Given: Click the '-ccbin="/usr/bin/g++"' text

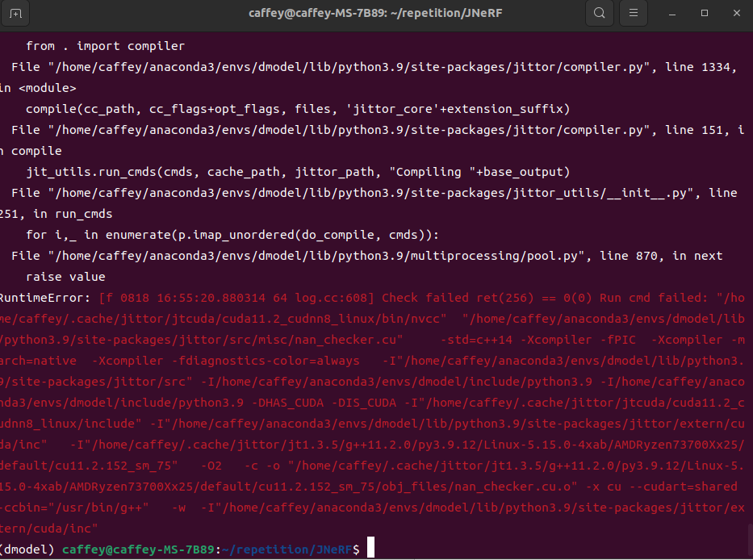Looking at the screenshot, I should pos(74,508).
